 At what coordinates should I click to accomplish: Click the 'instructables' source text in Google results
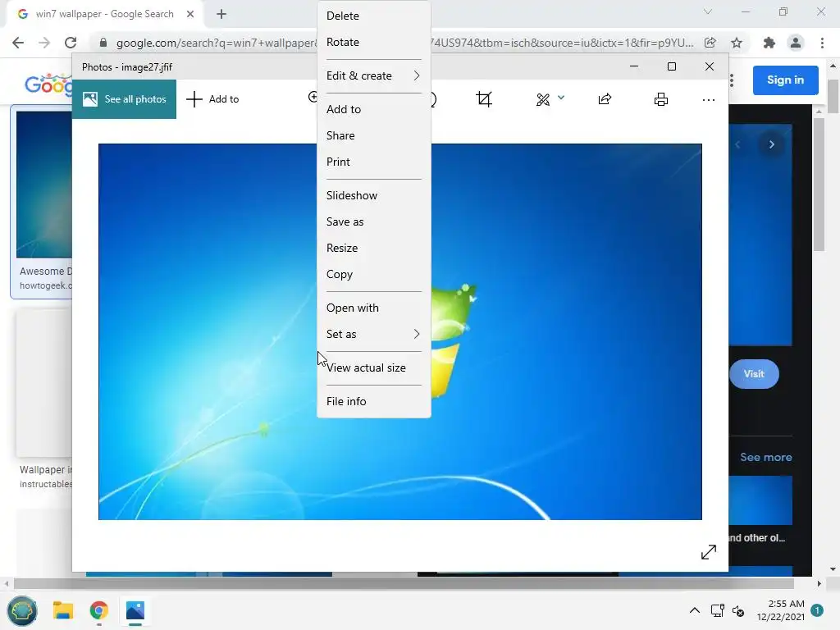(x=46, y=484)
